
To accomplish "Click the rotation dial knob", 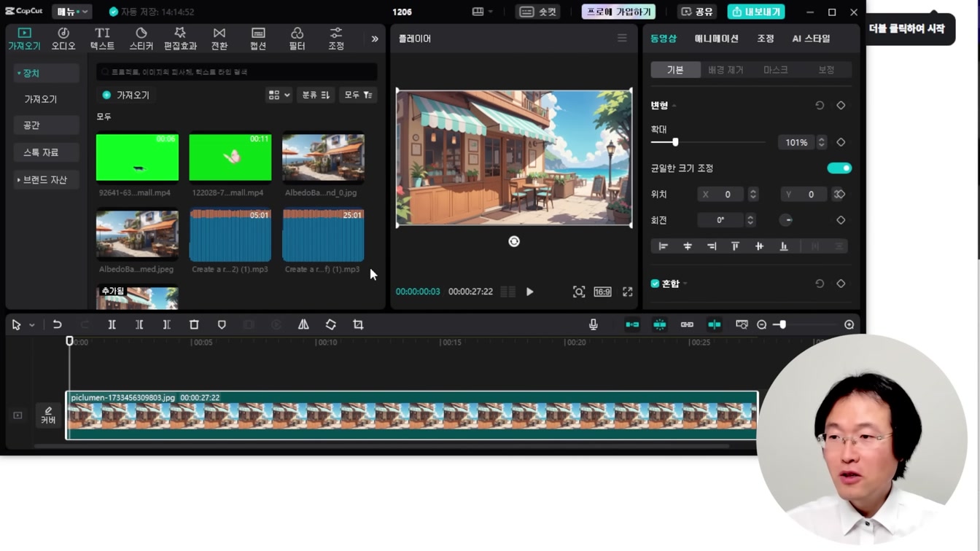I will (786, 220).
